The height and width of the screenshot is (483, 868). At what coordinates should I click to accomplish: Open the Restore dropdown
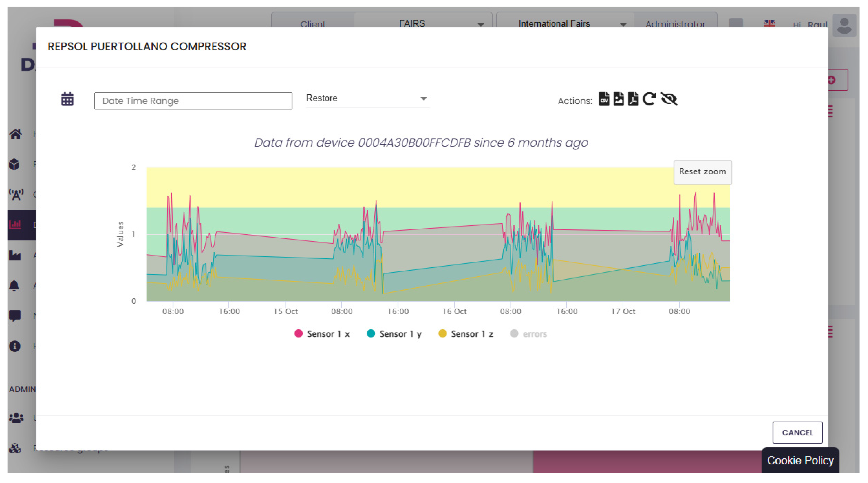(x=367, y=98)
